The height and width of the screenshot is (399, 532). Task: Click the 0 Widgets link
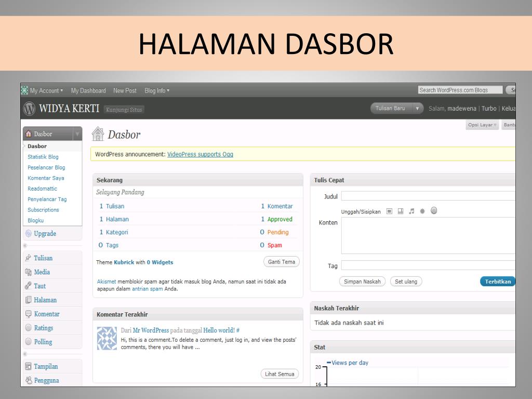(x=160, y=262)
